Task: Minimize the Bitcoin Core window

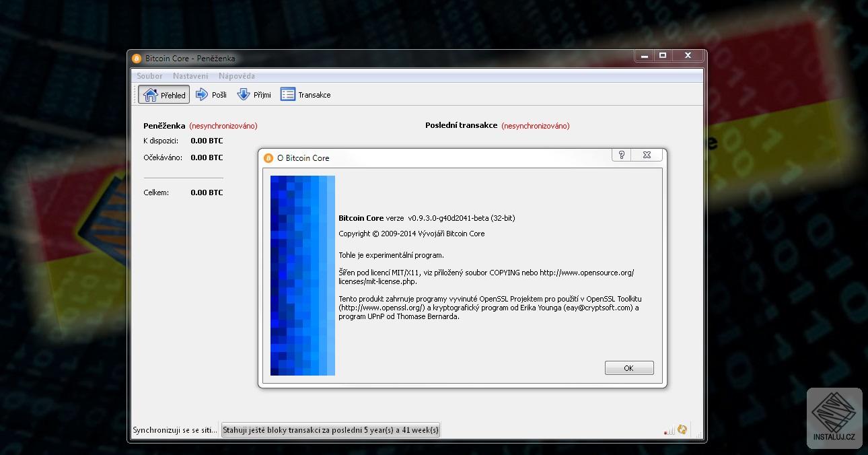Action: (x=644, y=55)
